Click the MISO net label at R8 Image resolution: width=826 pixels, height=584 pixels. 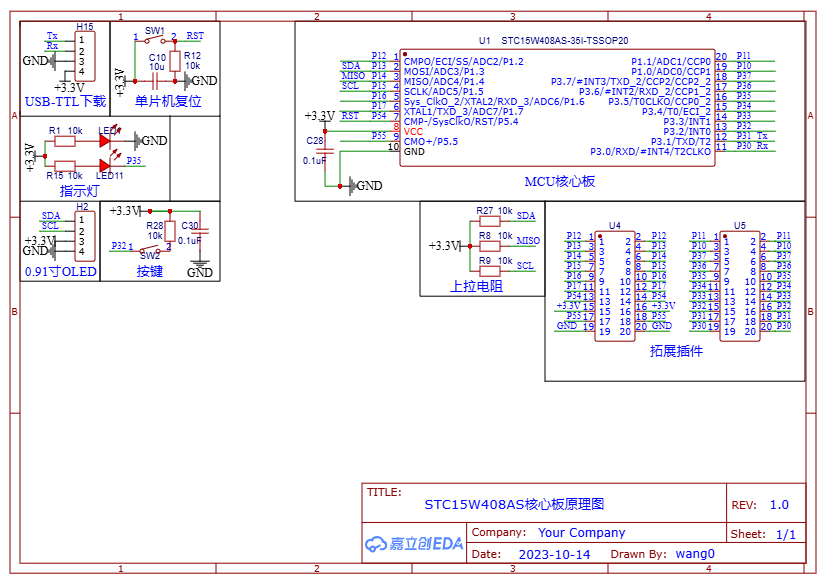(x=528, y=241)
